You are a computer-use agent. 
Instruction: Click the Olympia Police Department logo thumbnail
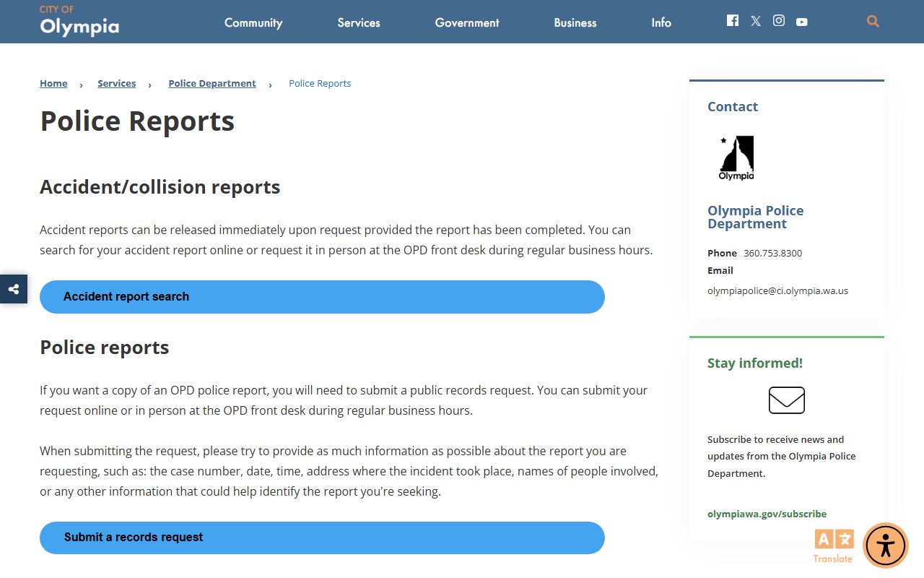(736, 158)
